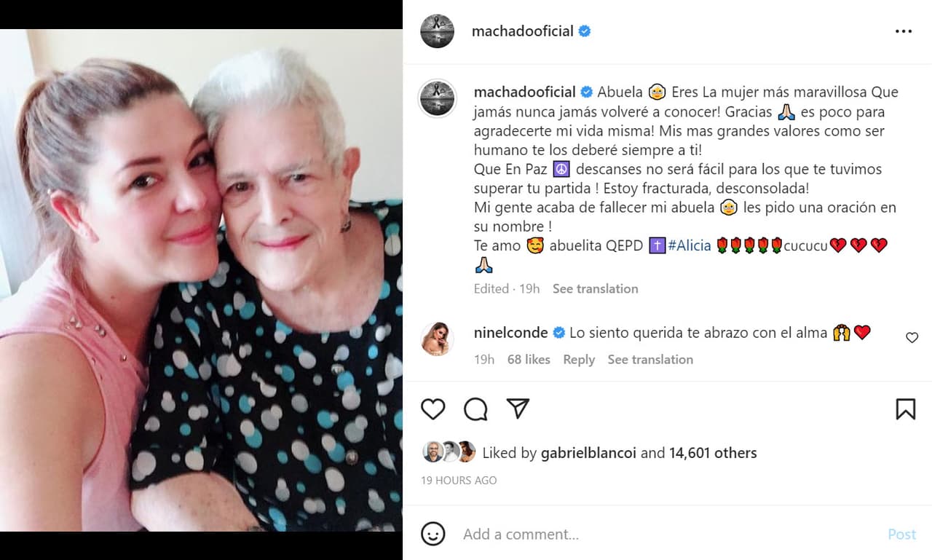Submit the comment with the Post button
Screen dimensions: 932x560
coord(901,534)
